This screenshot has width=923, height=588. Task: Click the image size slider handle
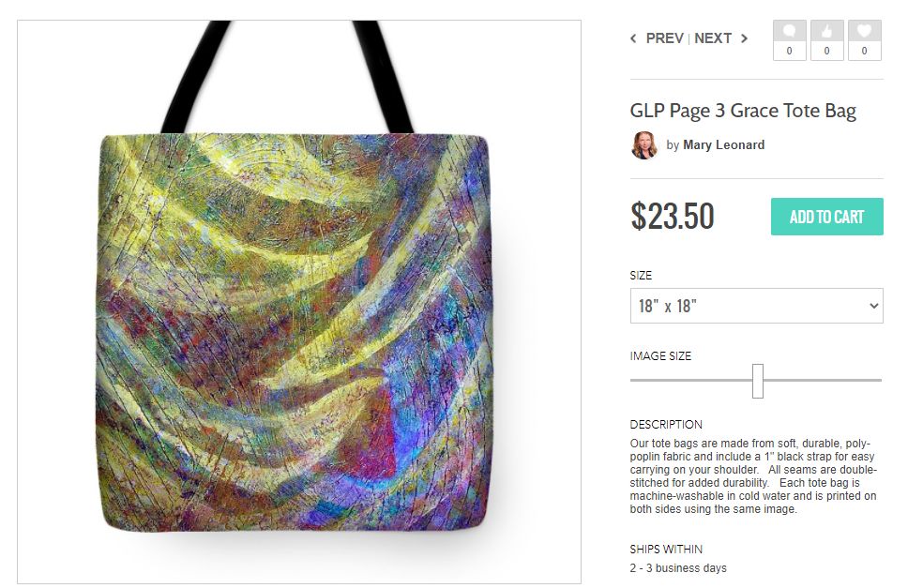[758, 381]
